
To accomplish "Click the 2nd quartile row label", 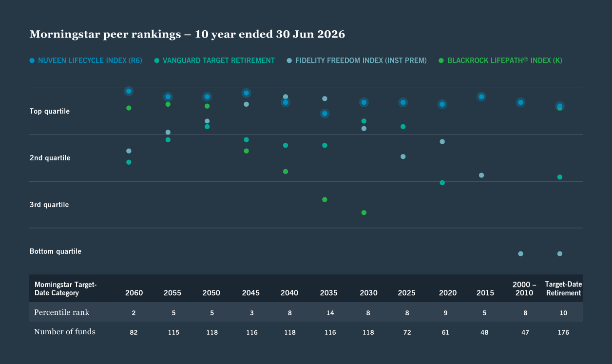I will click(x=50, y=158).
